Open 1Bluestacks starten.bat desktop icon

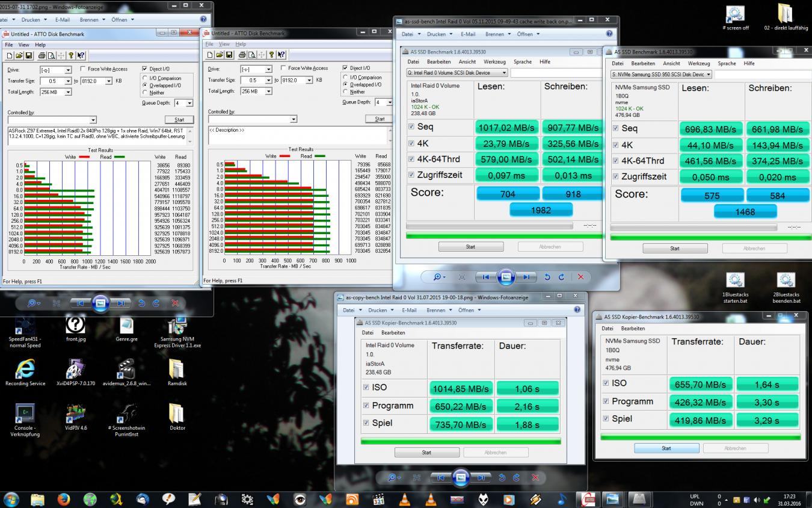[x=735, y=287]
